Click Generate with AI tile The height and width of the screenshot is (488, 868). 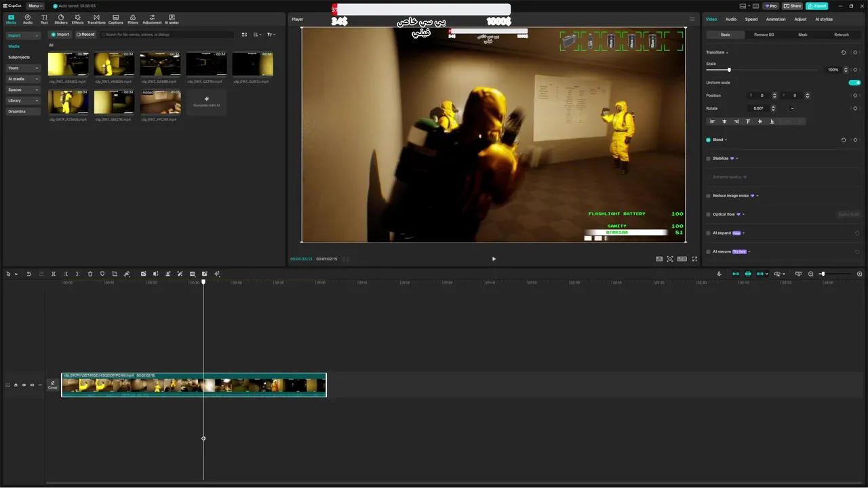tap(206, 102)
